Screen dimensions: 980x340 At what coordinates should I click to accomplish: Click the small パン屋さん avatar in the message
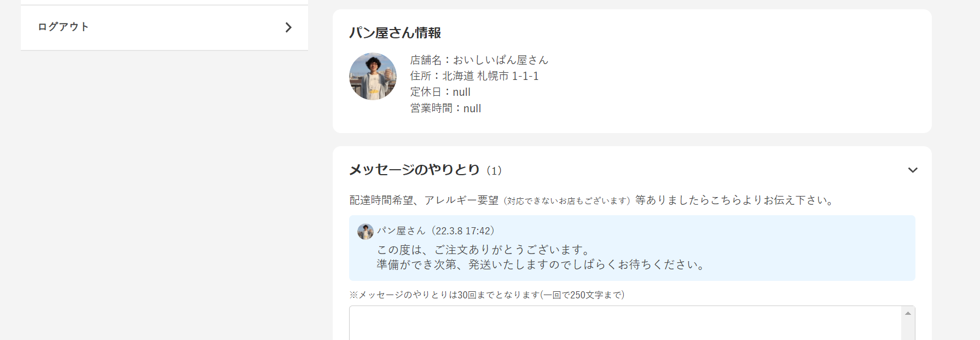pos(366,231)
